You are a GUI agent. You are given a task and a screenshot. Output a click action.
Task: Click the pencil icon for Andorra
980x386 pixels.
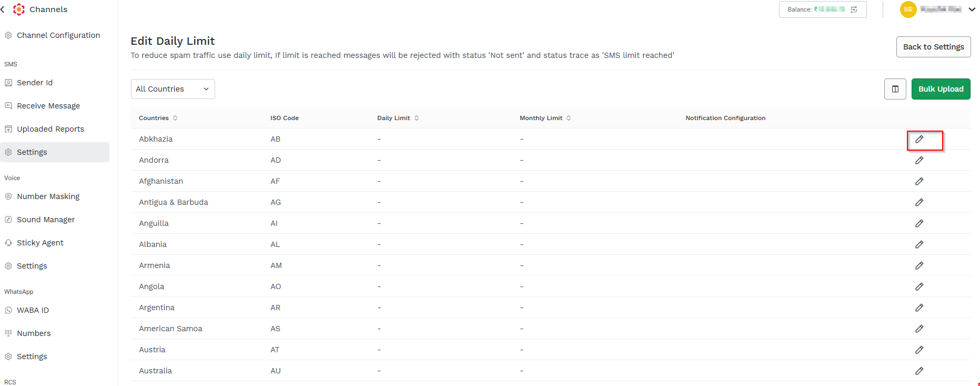pyautogui.click(x=919, y=160)
